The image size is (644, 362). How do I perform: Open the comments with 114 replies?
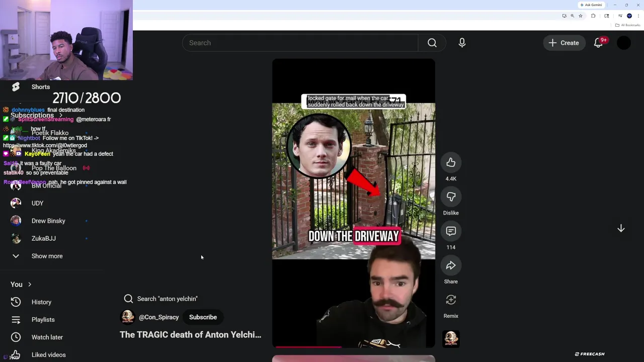pyautogui.click(x=451, y=231)
